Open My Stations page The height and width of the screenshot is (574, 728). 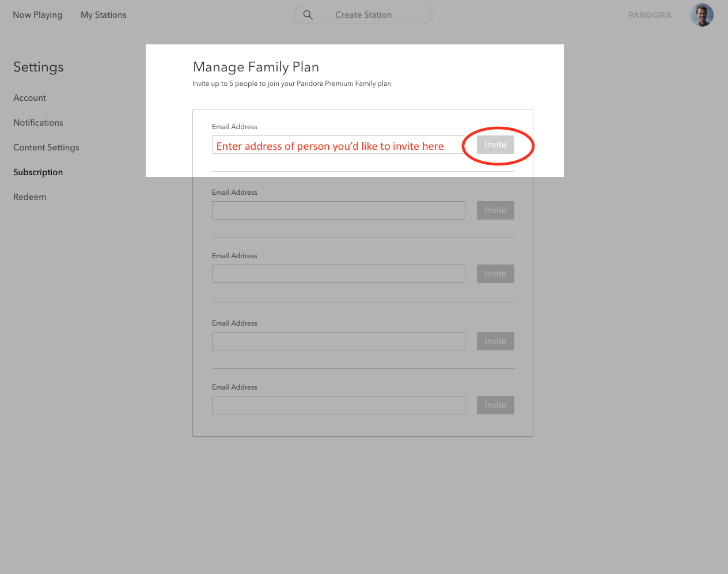pos(104,15)
